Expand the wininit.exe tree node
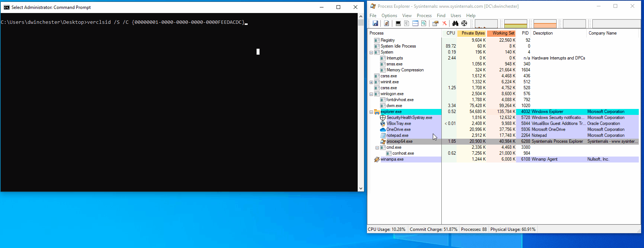The image size is (644, 248). click(371, 82)
